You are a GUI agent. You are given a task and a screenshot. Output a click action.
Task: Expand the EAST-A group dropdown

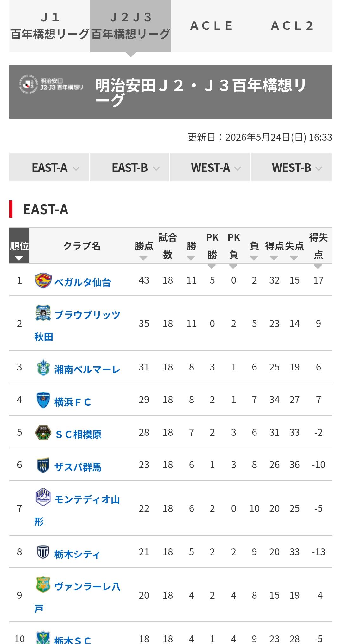pos(49,167)
